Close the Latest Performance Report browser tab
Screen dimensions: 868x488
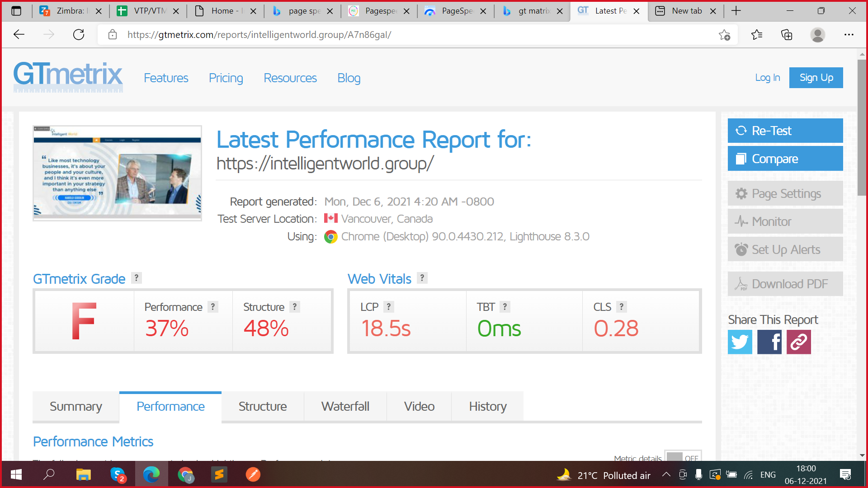(x=637, y=11)
